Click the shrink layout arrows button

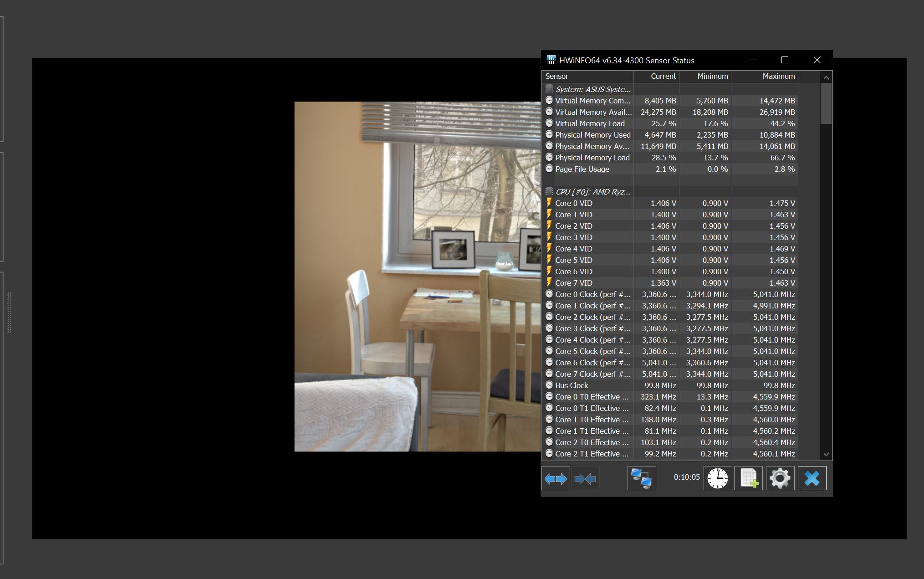pos(585,478)
